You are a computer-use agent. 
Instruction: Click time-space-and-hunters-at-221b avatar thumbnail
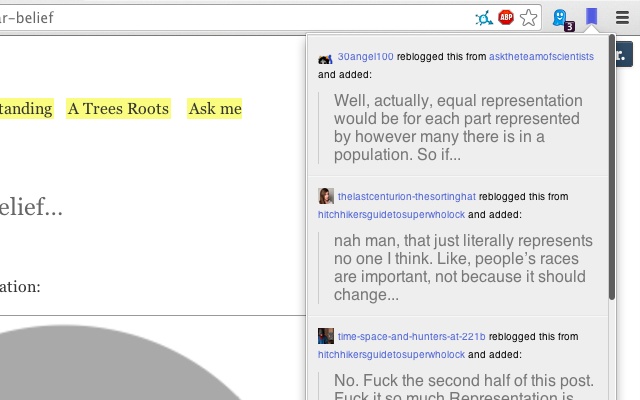(326, 336)
